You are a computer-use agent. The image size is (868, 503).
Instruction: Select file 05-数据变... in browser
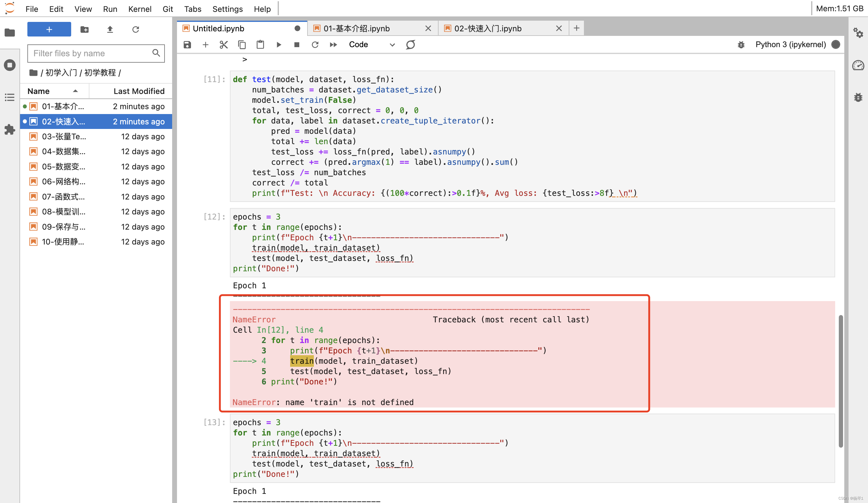click(x=96, y=167)
